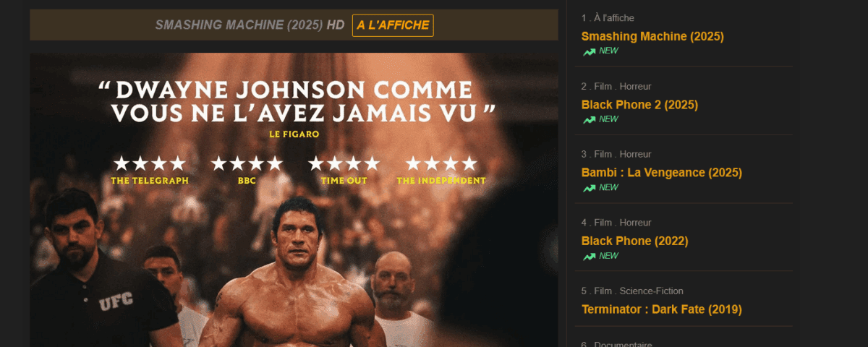Click the trending icon under Black Phone (2022)
868x347 pixels.
pos(590,256)
